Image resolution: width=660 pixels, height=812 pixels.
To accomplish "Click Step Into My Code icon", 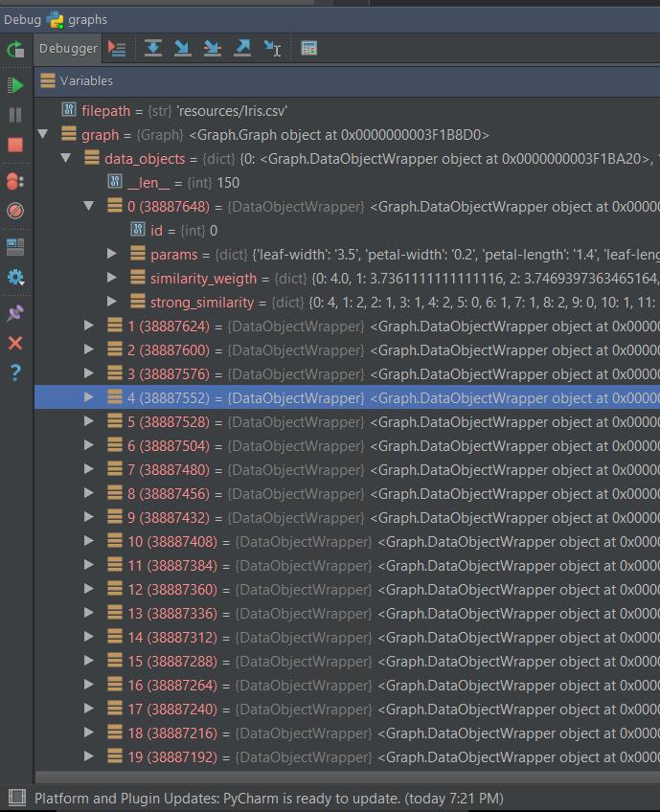I will click(213, 48).
